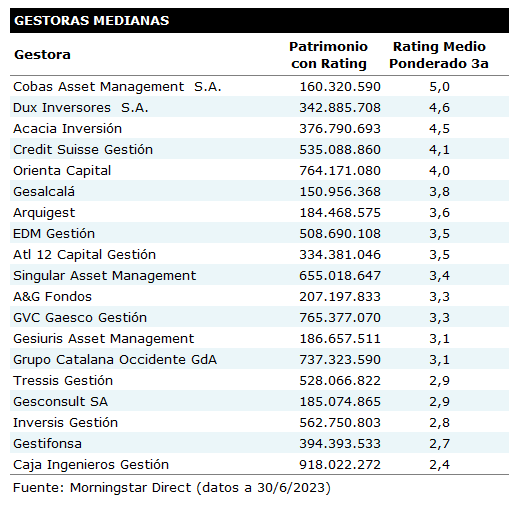Image resolution: width=521 pixels, height=505 pixels.
Task: Click the GESTORAS MEDIANAS title bar
Action: click(x=259, y=21)
